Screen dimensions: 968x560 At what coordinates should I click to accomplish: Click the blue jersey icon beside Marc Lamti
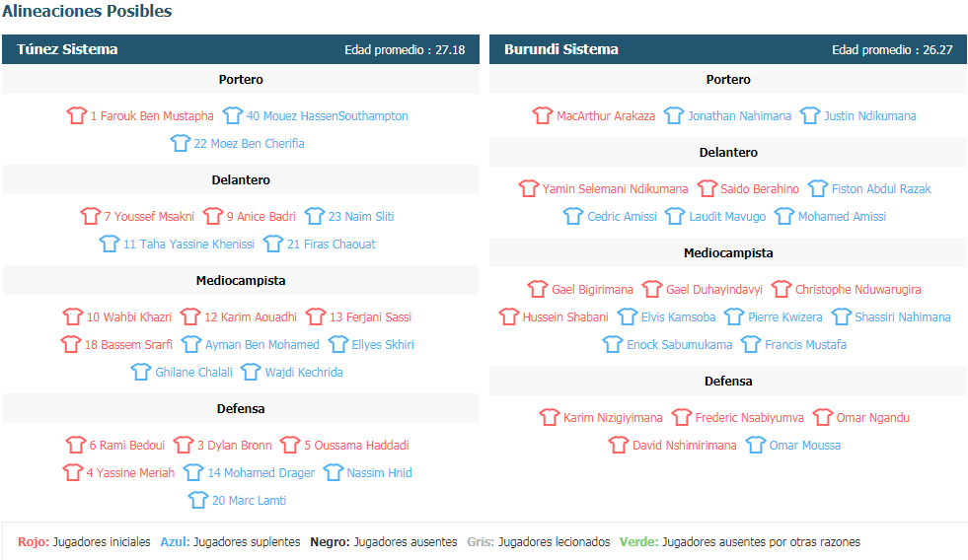point(198,500)
